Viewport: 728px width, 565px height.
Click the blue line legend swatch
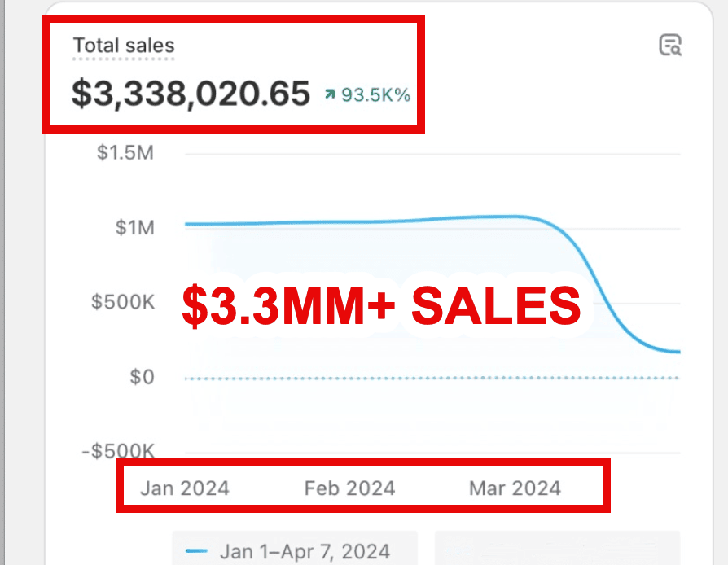coord(197,551)
